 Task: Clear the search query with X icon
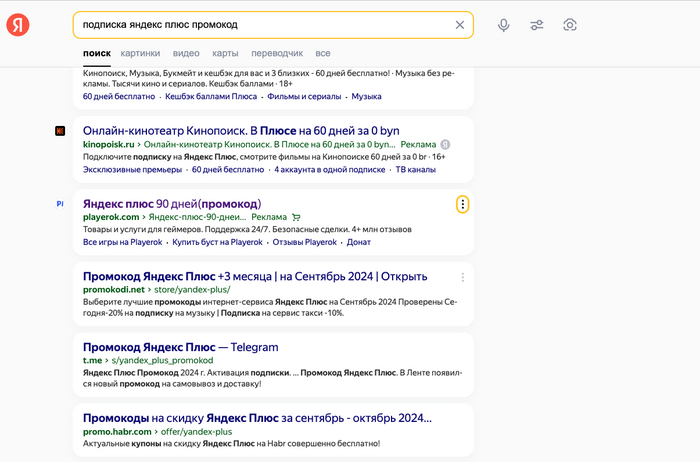coord(459,25)
